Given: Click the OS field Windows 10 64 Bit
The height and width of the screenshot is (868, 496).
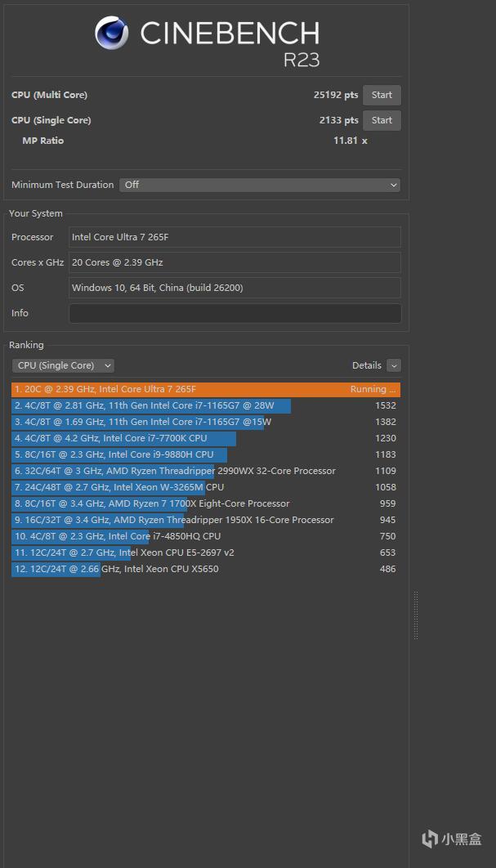Looking at the screenshot, I should (235, 288).
